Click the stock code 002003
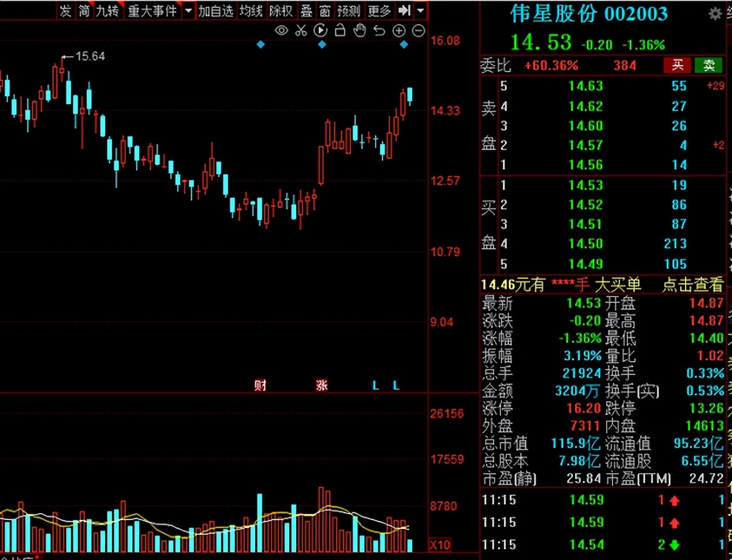Screen dimensions: 732x560 [x=636, y=14]
